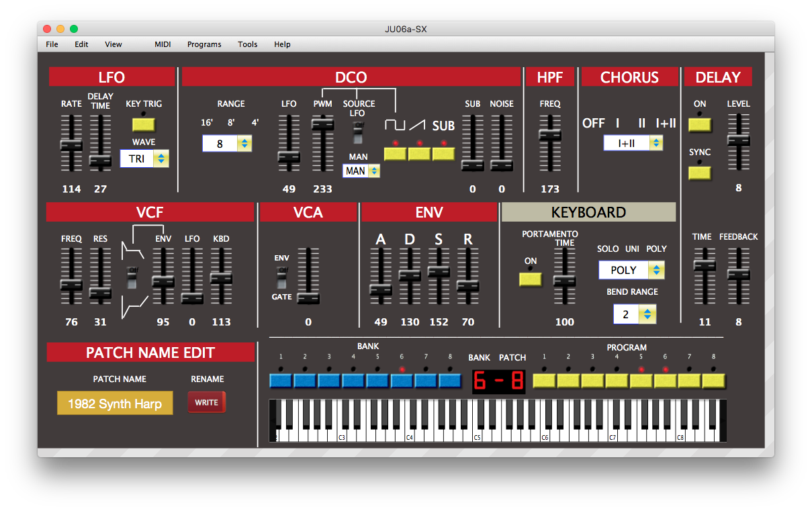Select Bank 4 blue button
This screenshot has height=511, width=812.
click(353, 381)
